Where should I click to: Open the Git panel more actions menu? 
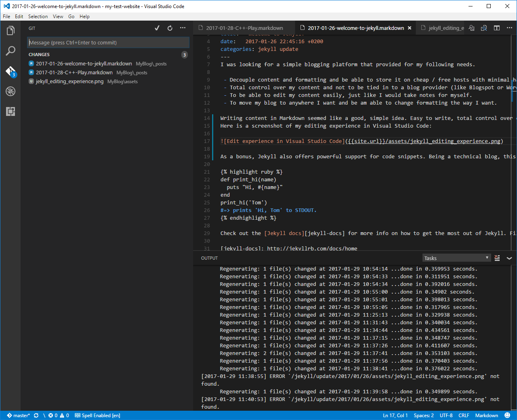(x=183, y=28)
